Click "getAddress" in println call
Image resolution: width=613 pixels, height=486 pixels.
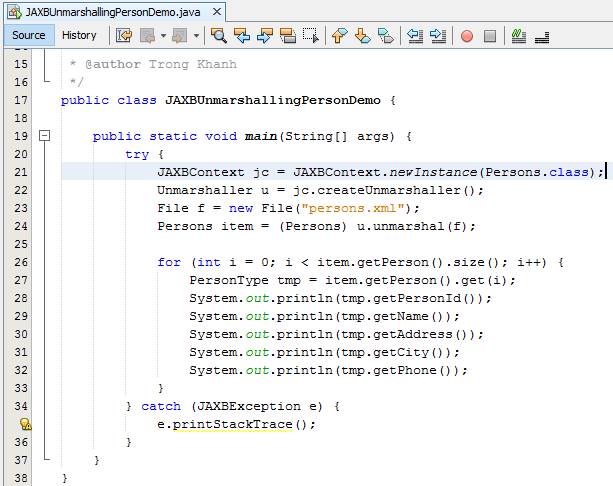tap(413, 334)
